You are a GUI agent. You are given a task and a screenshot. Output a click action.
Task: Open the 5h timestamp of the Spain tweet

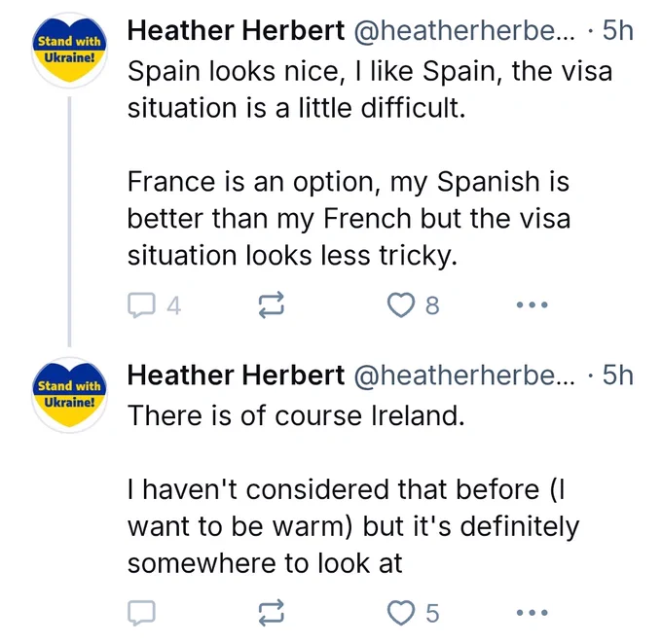coord(617,31)
